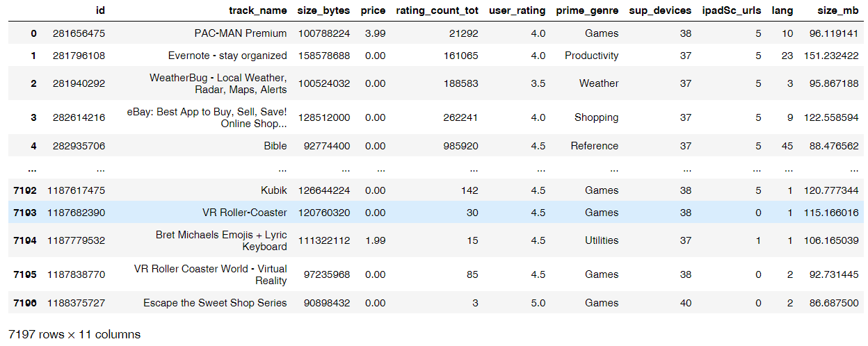Select the size_mb column header
Screen dimensions: 868x346
pyautogui.click(x=837, y=10)
